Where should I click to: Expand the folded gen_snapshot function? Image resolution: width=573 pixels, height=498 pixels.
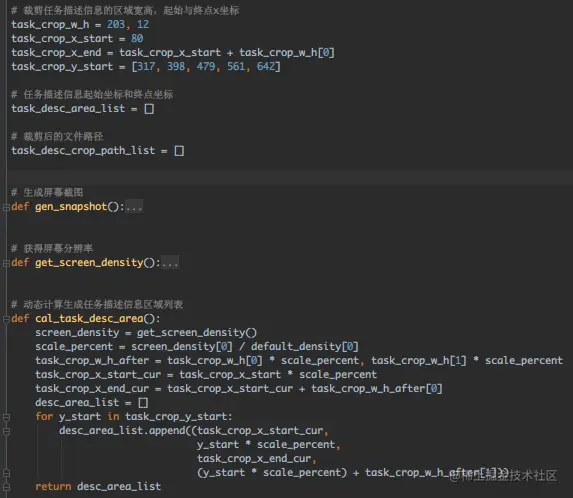coord(6,207)
